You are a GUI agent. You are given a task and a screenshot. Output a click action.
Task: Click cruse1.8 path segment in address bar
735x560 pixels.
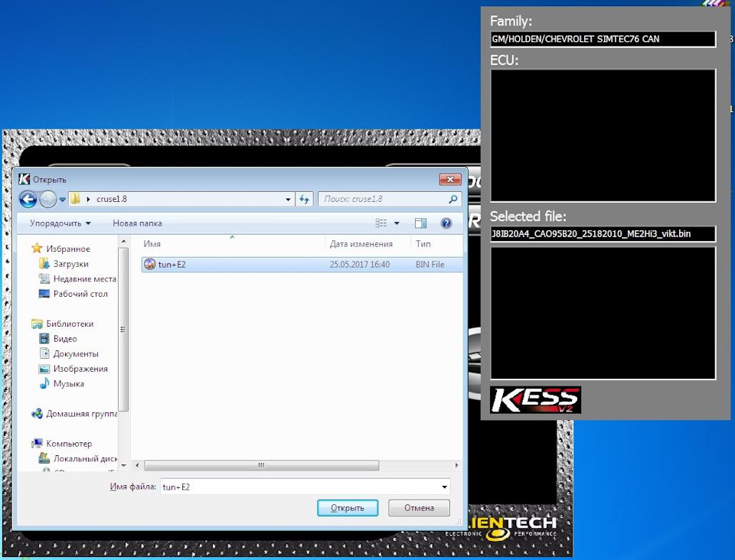[112, 199]
